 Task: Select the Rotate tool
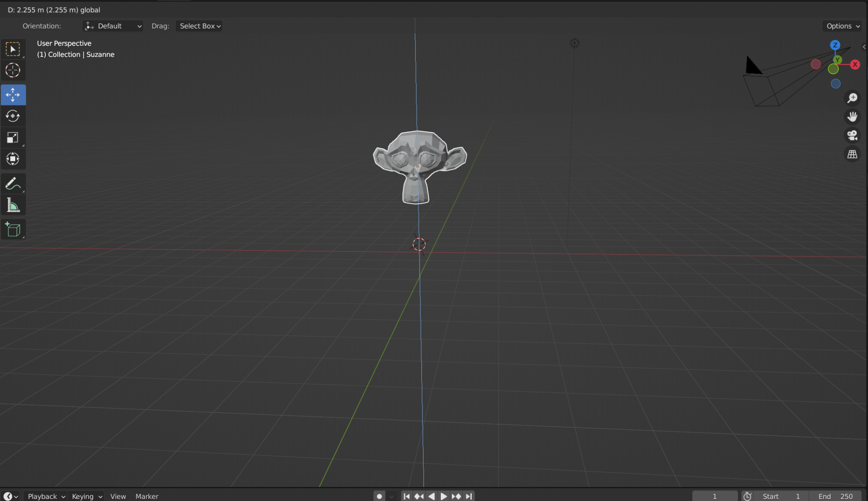(x=13, y=116)
